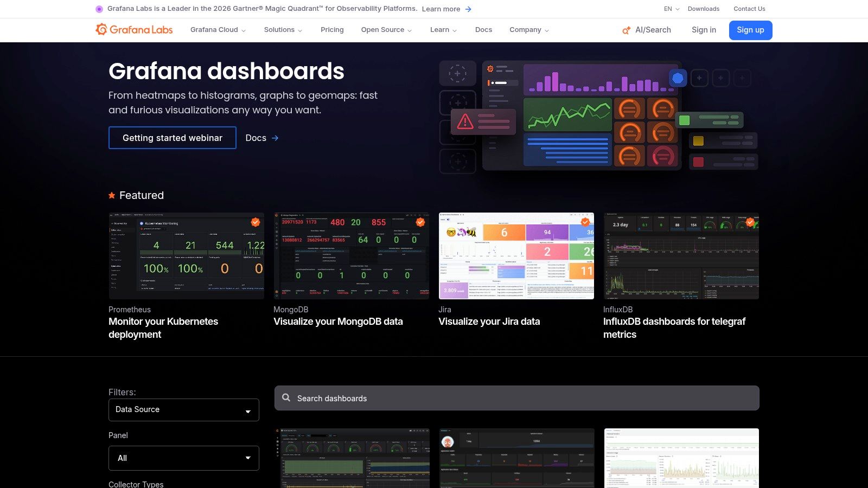Click the Learn more announcement link
Screen dimensions: 868x488
point(441,9)
